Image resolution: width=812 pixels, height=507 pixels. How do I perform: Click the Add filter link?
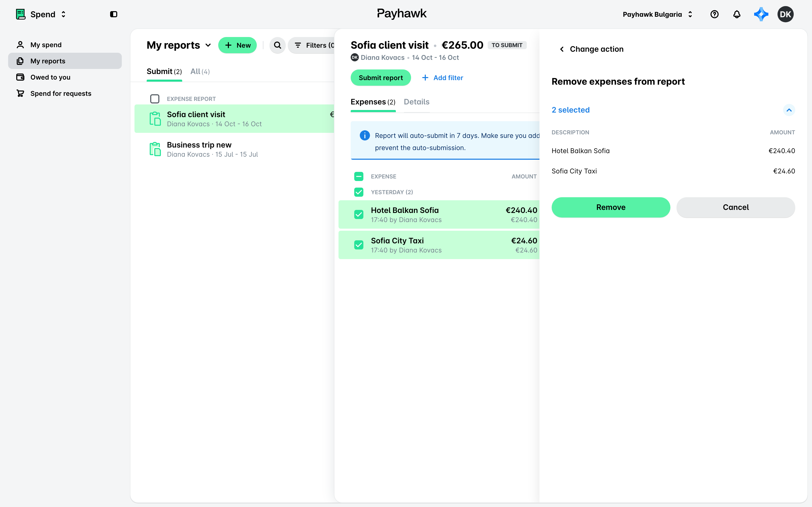coord(443,78)
